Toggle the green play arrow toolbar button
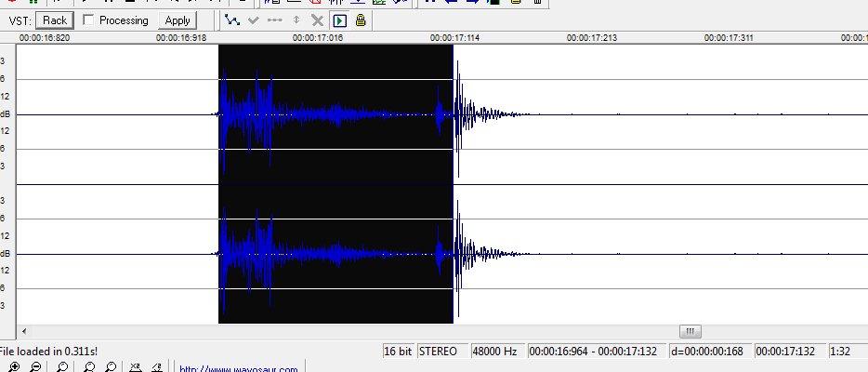 tap(339, 20)
